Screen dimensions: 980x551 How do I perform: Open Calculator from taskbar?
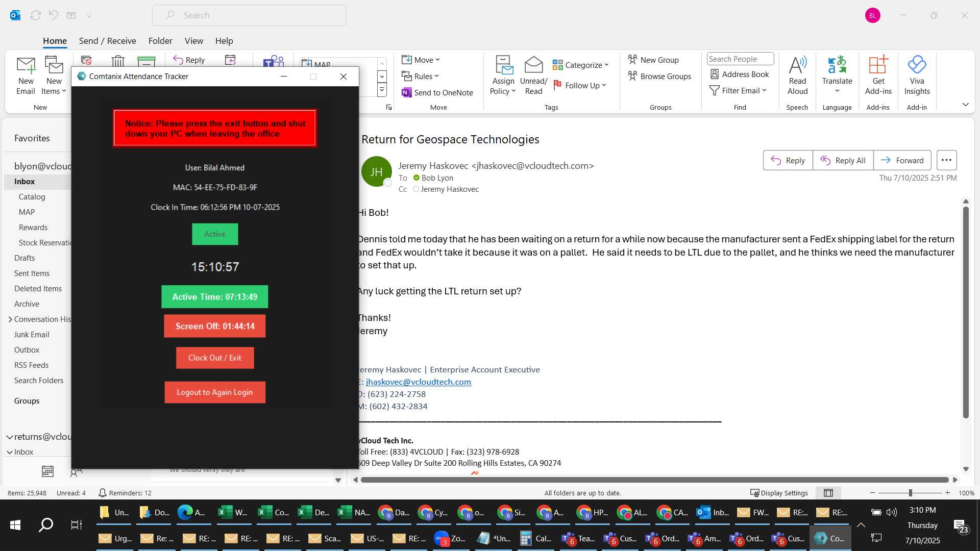coord(536,538)
